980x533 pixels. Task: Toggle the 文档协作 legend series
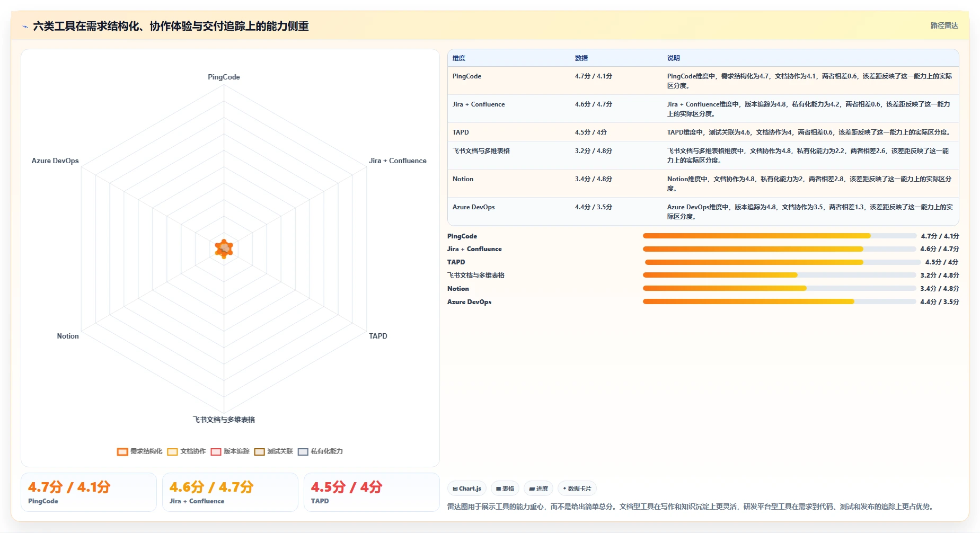[187, 451]
